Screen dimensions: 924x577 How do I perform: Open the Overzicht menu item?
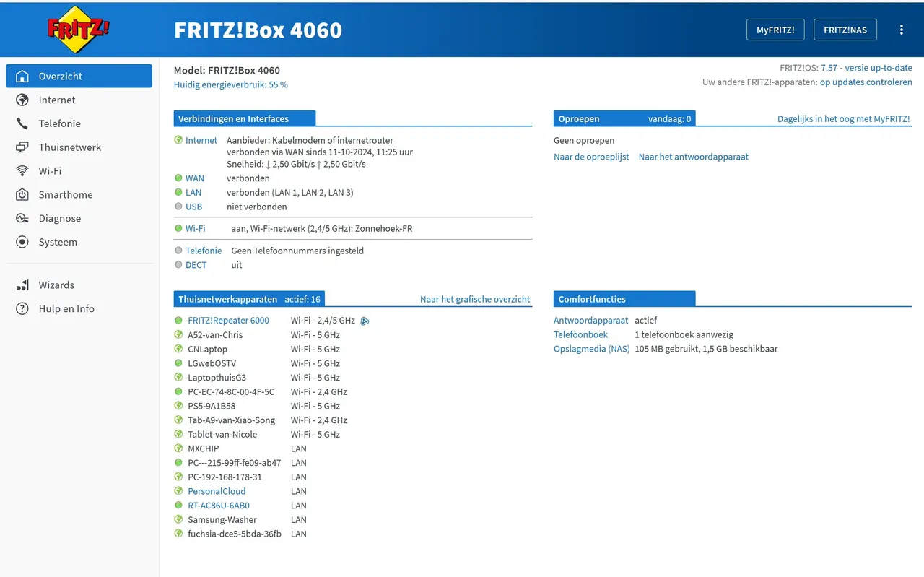tap(79, 76)
